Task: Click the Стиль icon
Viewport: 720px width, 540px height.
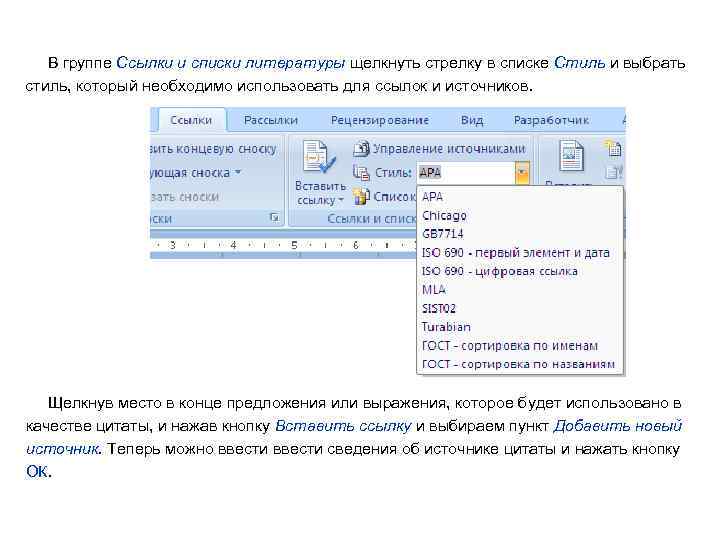Action: point(361,173)
